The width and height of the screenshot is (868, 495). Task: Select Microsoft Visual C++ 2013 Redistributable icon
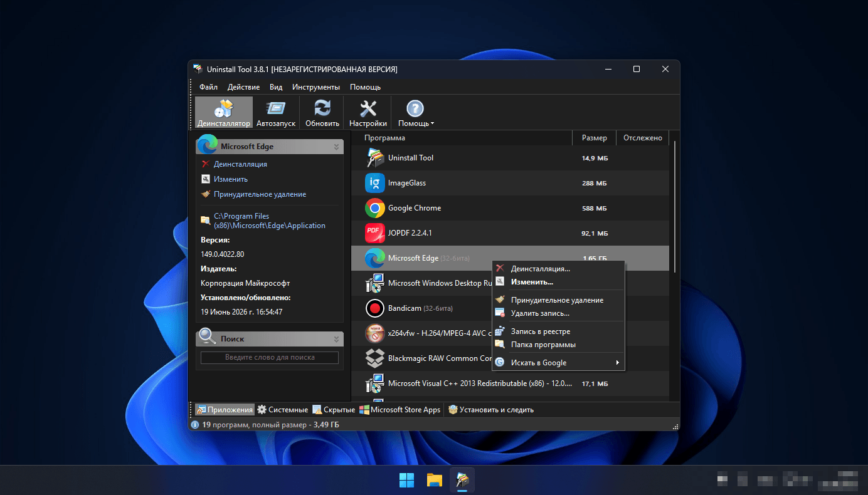(375, 383)
